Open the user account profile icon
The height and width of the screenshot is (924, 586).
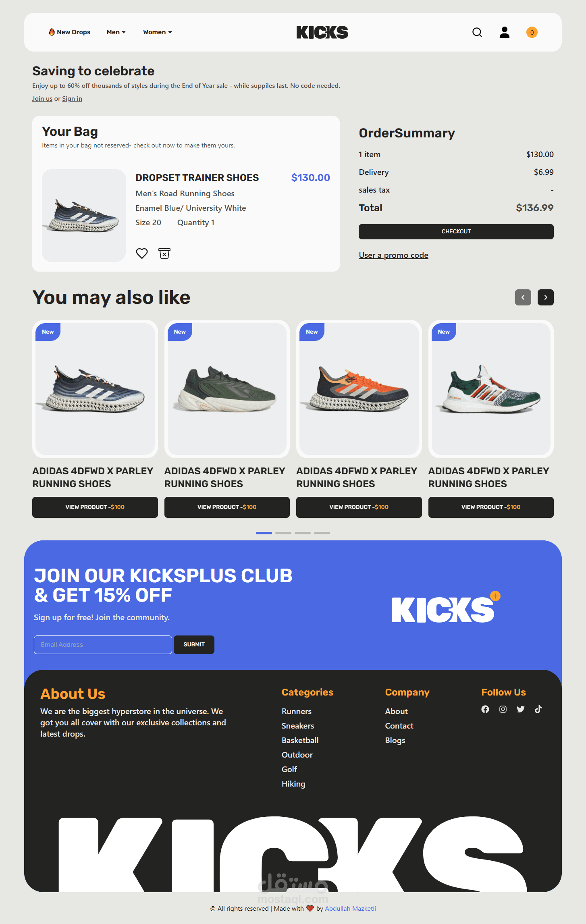[x=505, y=32]
